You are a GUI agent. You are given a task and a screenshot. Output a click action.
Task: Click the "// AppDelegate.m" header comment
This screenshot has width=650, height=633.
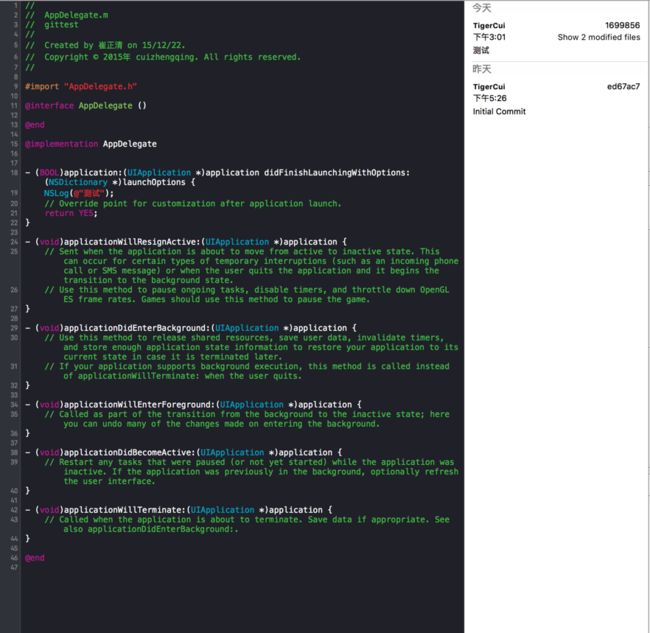tap(67, 15)
